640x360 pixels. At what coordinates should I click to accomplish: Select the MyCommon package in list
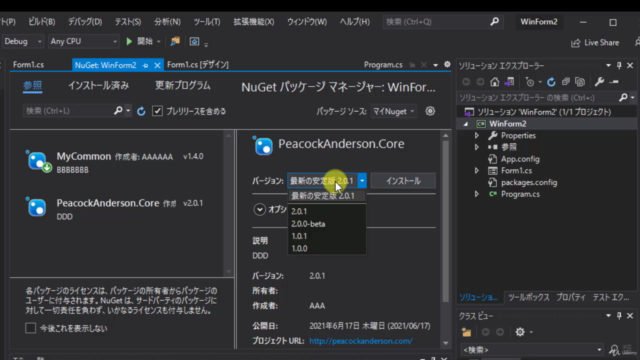[x=118, y=162]
